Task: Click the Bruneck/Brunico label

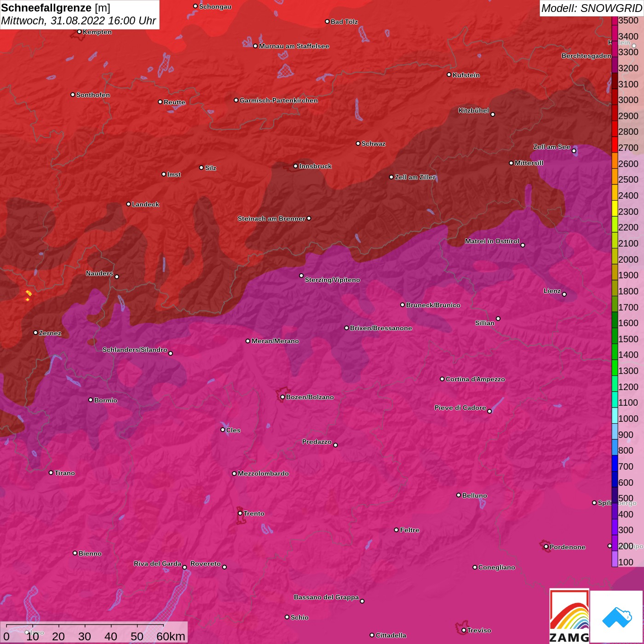Action: tap(433, 305)
